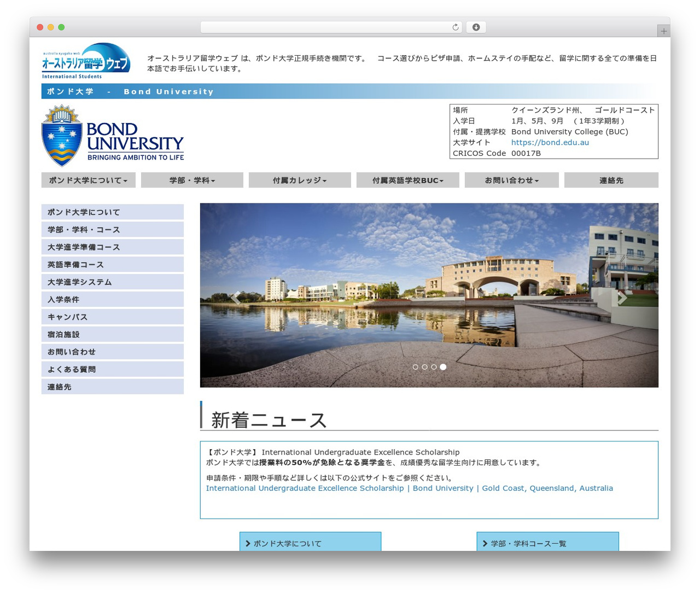The width and height of the screenshot is (700, 593).
Task: Open a new tab with plus button
Action: 664,31
